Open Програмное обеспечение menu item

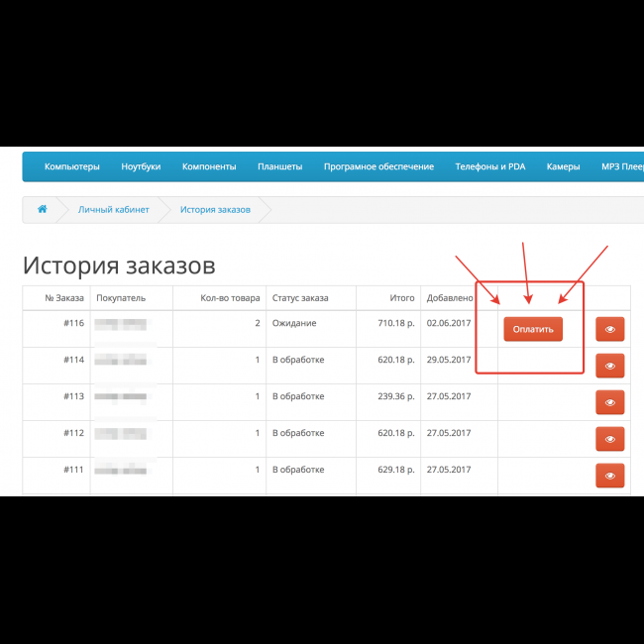click(x=378, y=167)
